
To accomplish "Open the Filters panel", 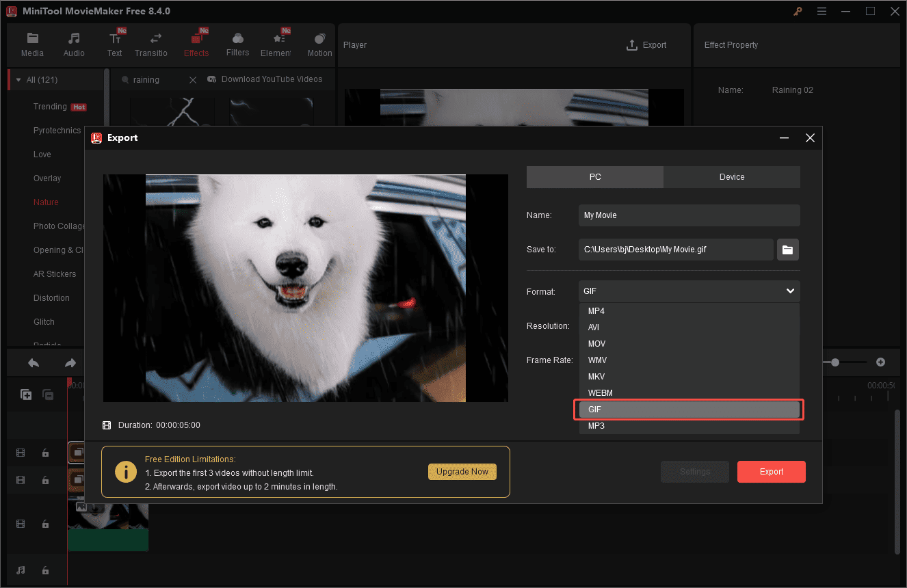I will click(237, 44).
